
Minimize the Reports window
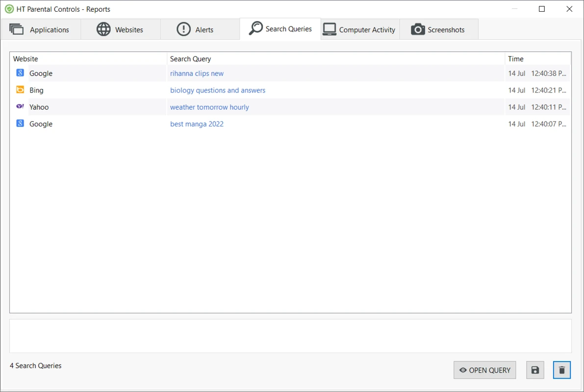coord(515,9)
